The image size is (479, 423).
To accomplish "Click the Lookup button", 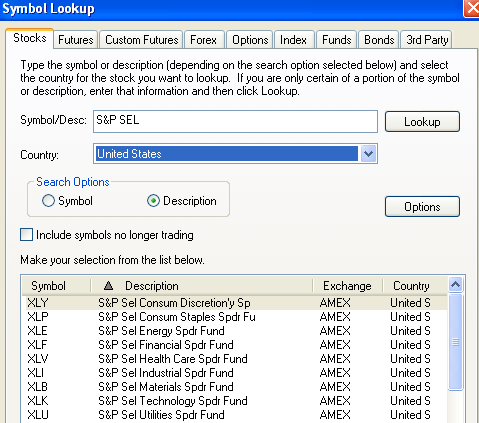I will [x=422, y=122].
